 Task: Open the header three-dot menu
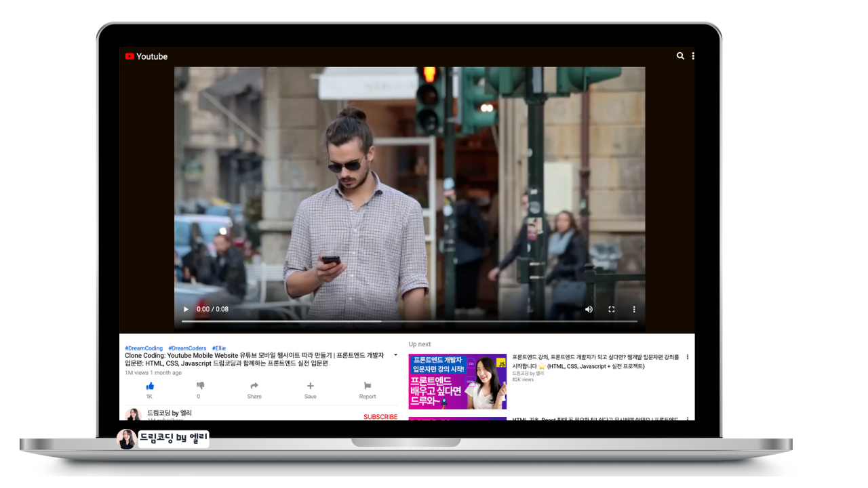pos(693,56)
